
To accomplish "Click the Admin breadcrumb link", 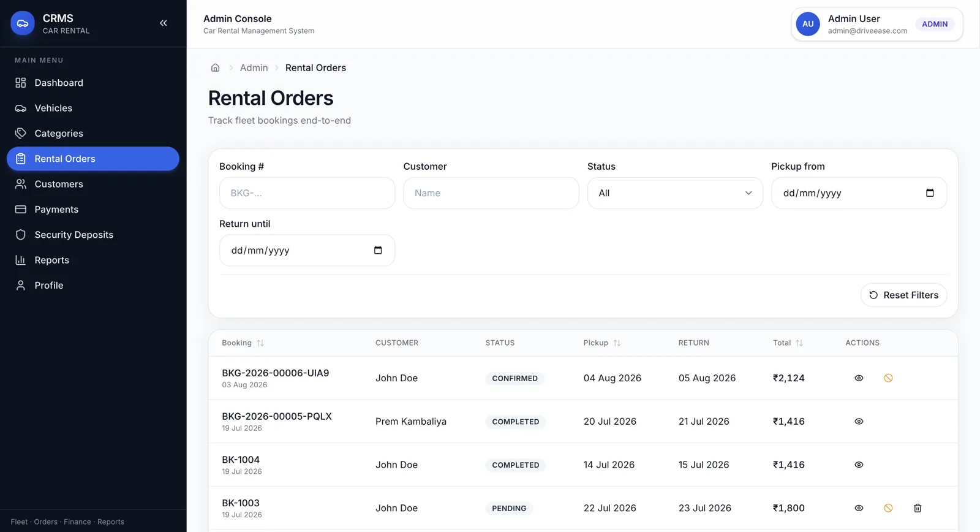I will [x=254, y=67].
